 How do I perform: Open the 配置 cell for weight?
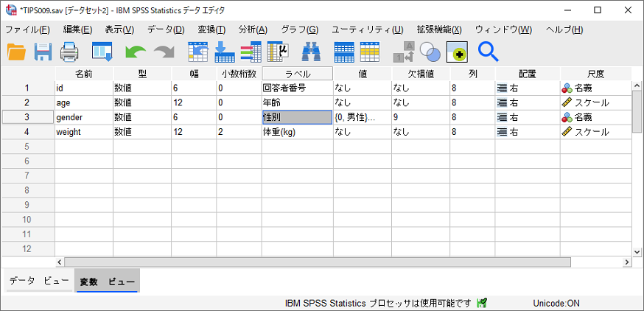[527, 132]
